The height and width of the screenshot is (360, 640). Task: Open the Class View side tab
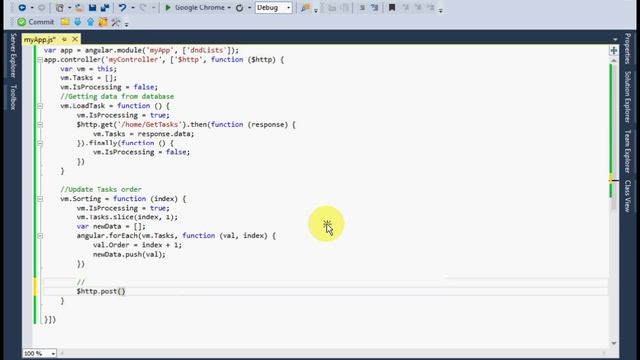pos(627,196)
